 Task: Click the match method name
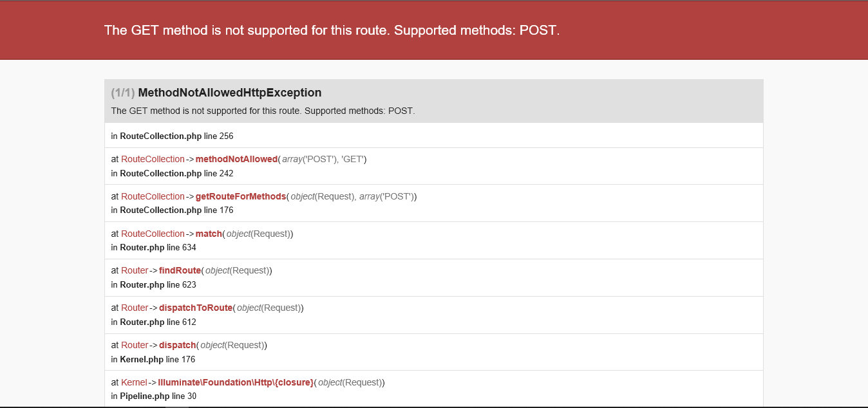tap(208, 234)
